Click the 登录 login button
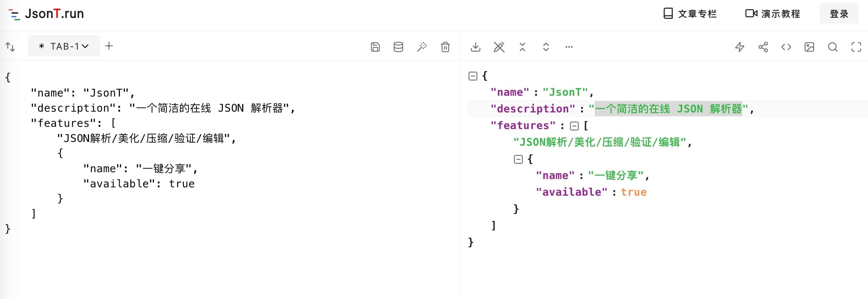The image size is (868, 299). tap(839, 14)
